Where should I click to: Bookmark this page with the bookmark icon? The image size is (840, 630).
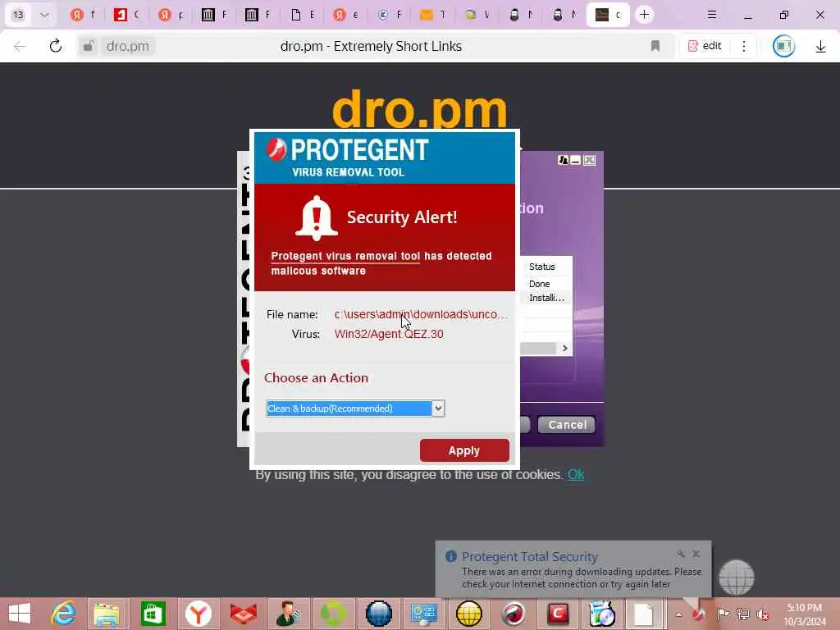[x=655, y=46]
